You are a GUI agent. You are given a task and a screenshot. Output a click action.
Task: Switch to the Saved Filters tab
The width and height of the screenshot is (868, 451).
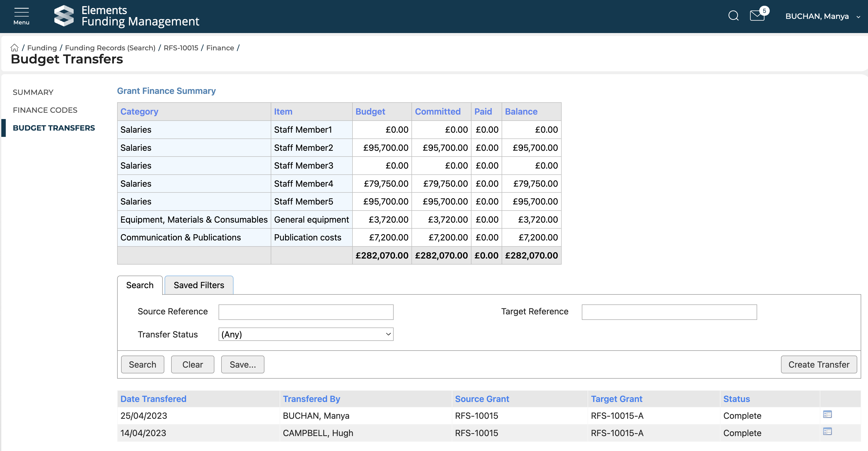point(199,285)
